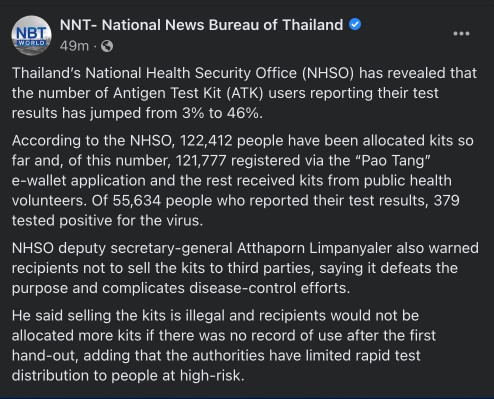Click the "Antigen Test Kit (ATK)" phrase
494x399 pixels.
(x=188, y=93)
